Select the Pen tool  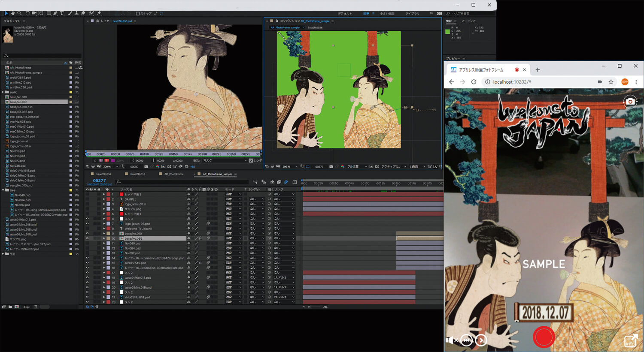pos(55,13)
